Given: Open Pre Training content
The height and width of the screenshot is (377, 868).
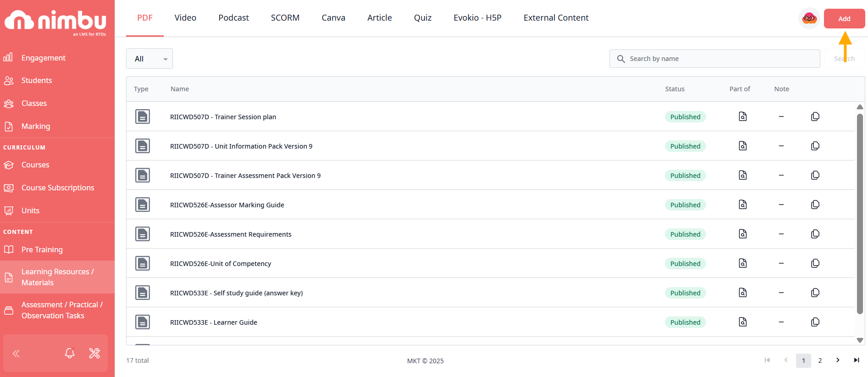Looking at the screenshot, I should (x=57, y=249).
